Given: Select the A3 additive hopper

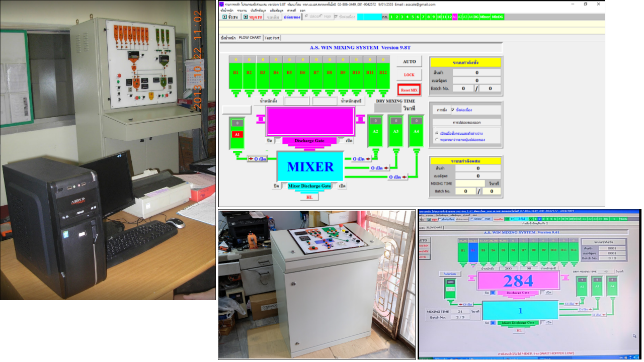Looking at the screenshot, I should point(395,132).
